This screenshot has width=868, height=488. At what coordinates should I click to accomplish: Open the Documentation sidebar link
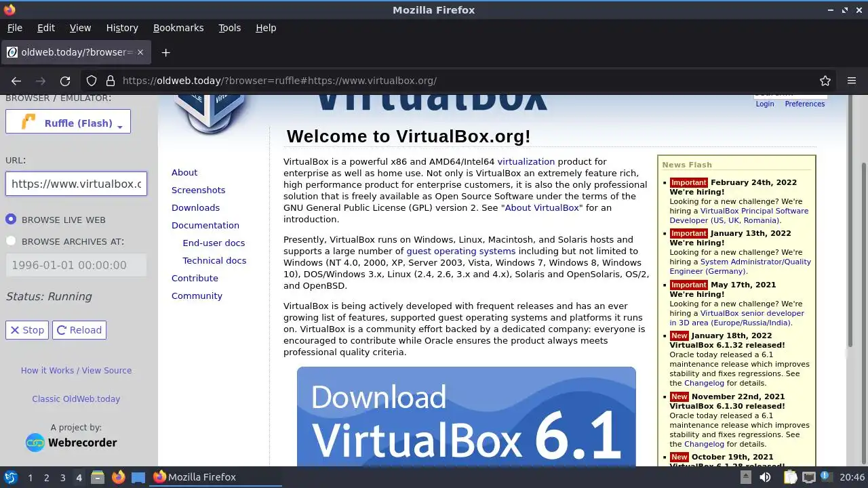point(205,225)
